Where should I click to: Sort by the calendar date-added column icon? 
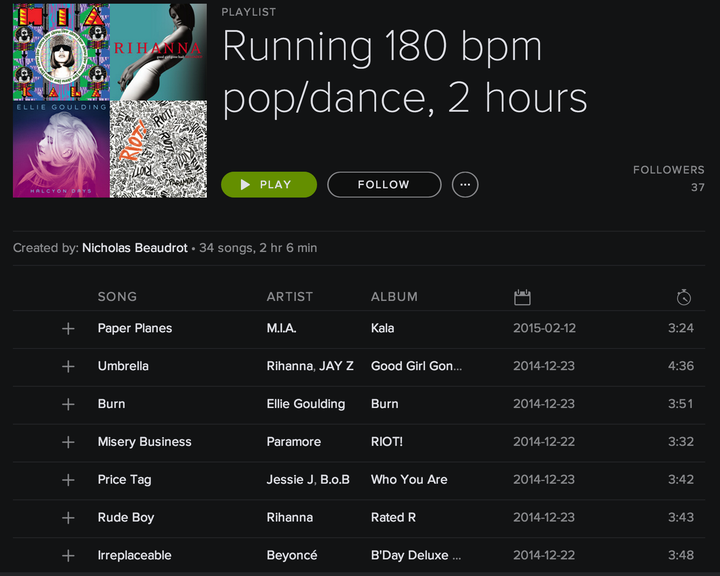click(x=522, y=297)
